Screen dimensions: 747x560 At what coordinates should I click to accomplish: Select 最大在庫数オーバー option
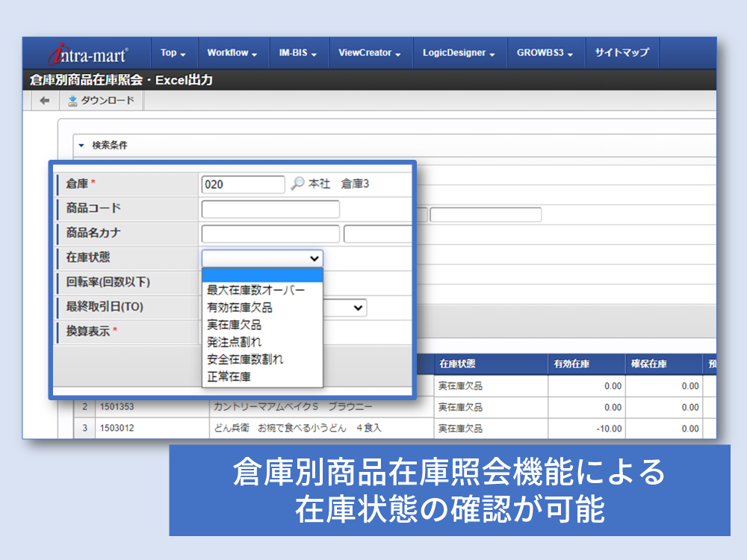(x=255, y=290)
